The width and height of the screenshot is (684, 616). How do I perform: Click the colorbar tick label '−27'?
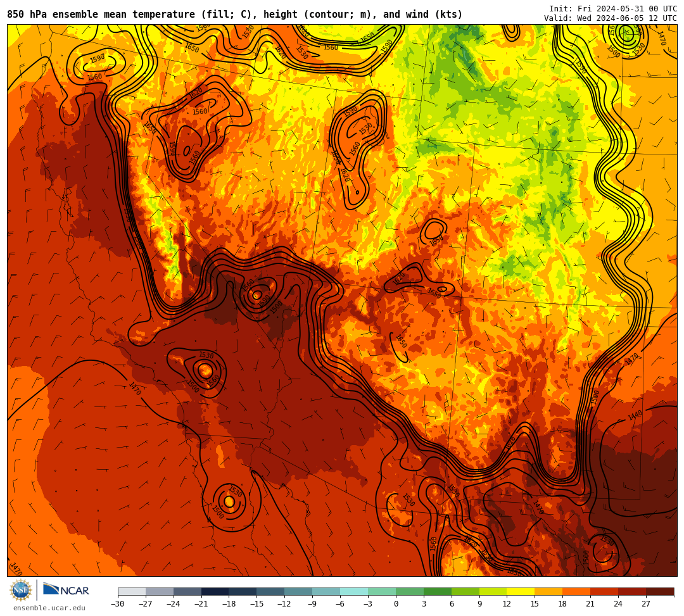tap(146, 604)
